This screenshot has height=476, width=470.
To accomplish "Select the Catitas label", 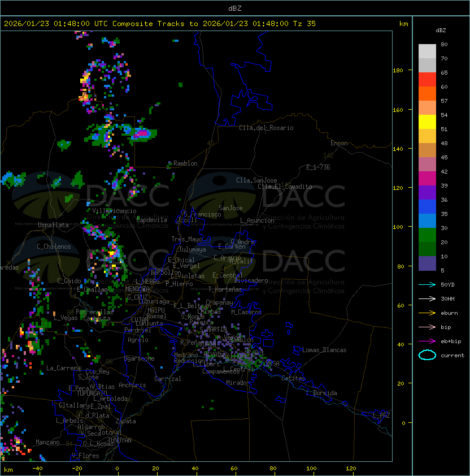I will 293,378.
